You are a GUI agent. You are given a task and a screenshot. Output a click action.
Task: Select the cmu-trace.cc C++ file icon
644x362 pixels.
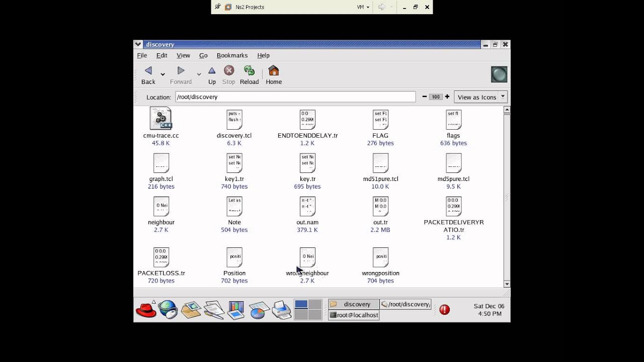[161, 119]
